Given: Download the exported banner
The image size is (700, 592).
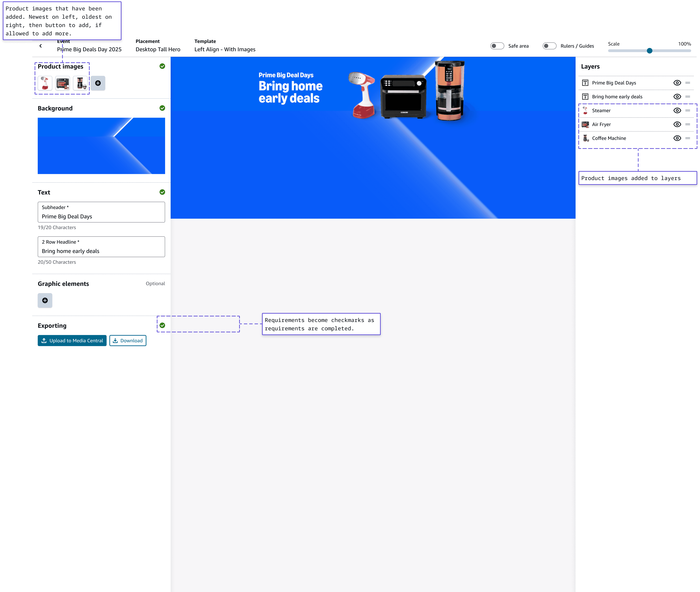Looking at the screenshot, I should tap(128, 341).
